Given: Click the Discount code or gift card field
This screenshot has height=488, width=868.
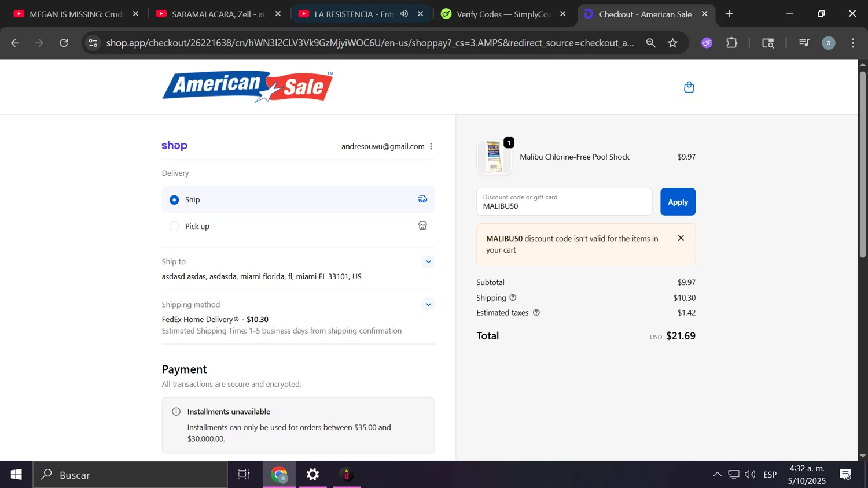Looking at the screenshot, I should coord(564,202).
